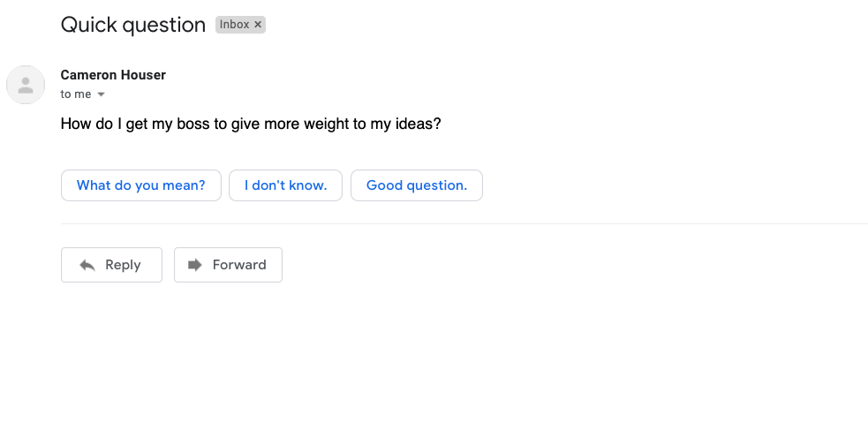Click the word "Quick" in the subject
The image size is (868, 430).
[x=88, y=25]
